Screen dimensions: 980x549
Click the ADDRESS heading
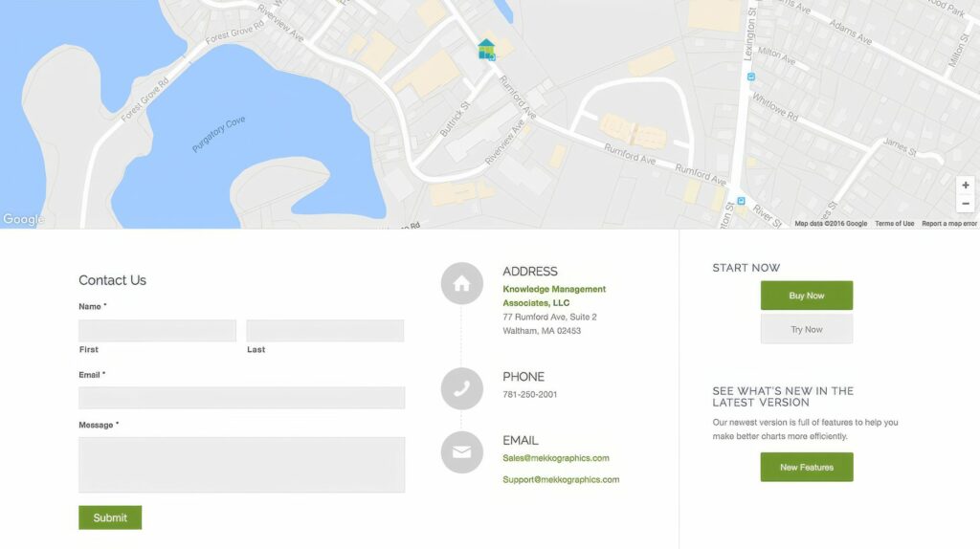530,272
